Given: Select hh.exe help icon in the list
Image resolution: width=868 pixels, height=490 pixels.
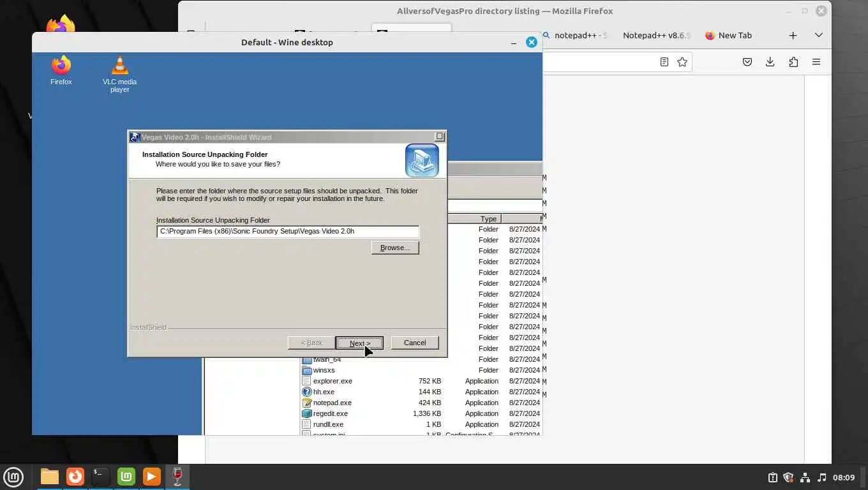Looking at the screenshot, I should (306, 392).
